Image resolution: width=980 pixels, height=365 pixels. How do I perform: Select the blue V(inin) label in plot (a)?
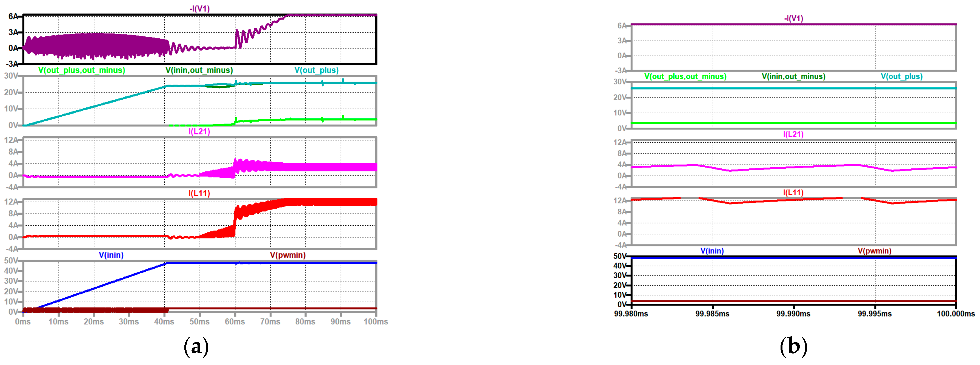[111, 255]
